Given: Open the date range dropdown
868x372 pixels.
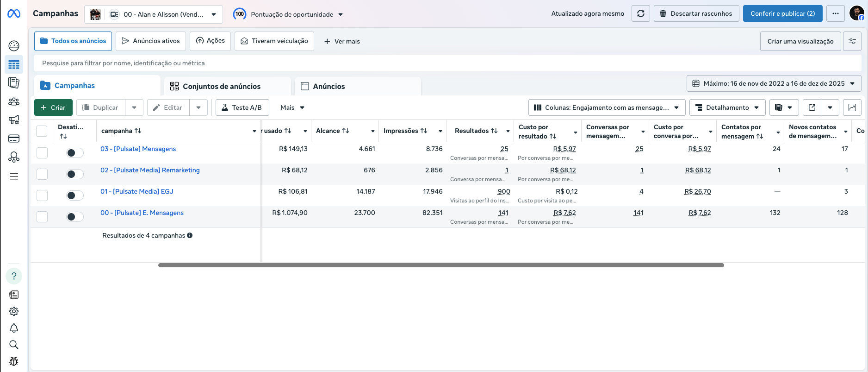Looking at the screenshot, I should [774, 84].
